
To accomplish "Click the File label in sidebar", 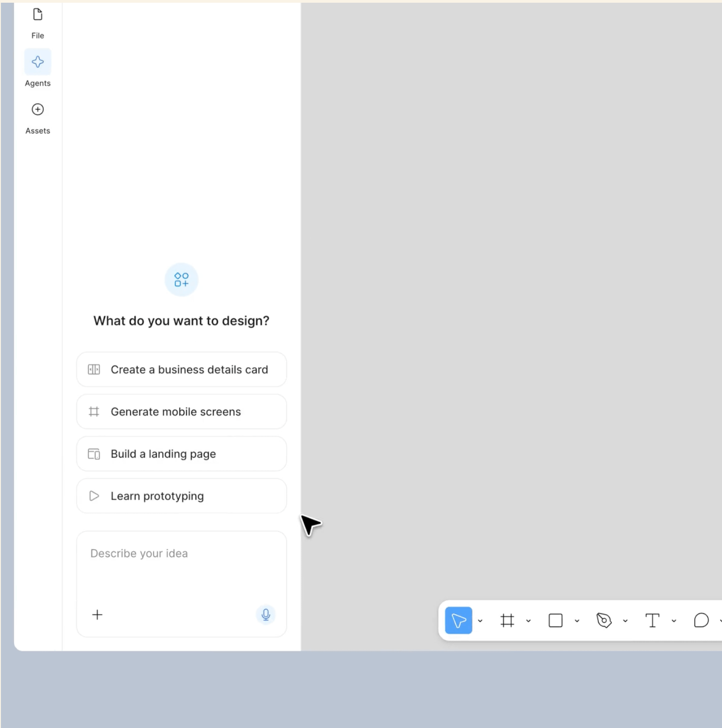I will pos(38,35).
